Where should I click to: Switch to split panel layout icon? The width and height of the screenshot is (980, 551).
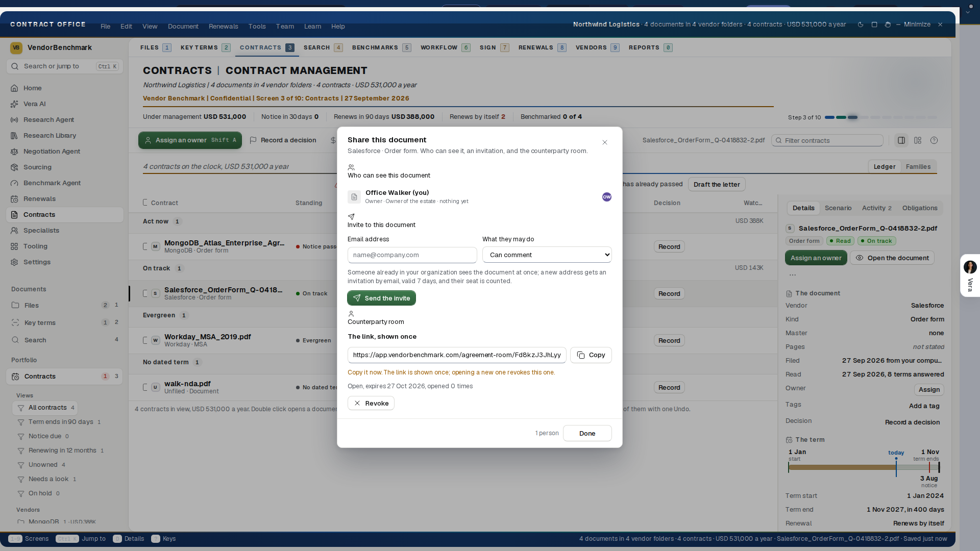tap(901, 140)
